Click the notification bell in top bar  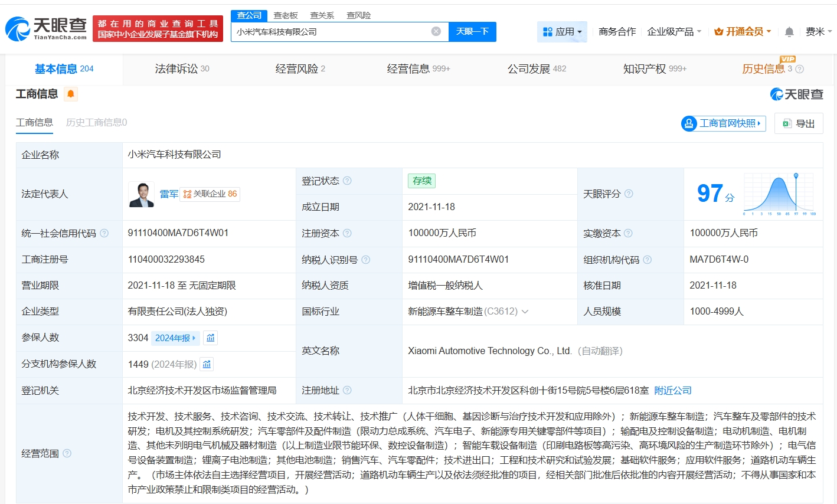coord(789,32)
